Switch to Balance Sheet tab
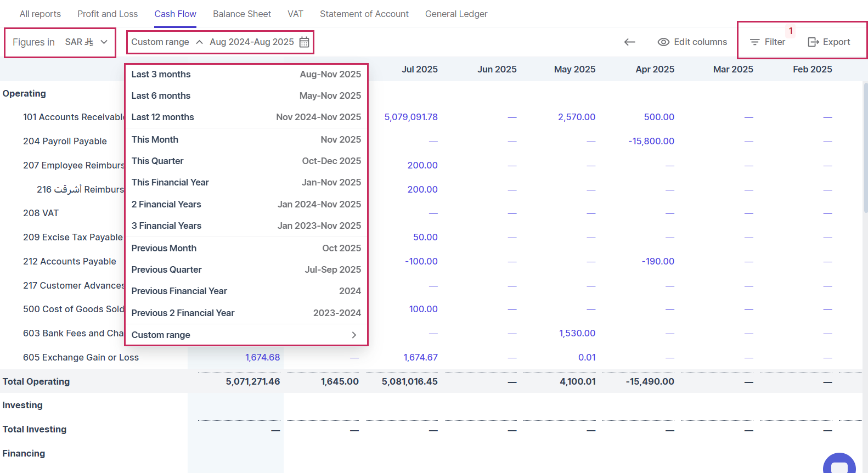Viewport: 868px width, 473px height. pos(241,14)
